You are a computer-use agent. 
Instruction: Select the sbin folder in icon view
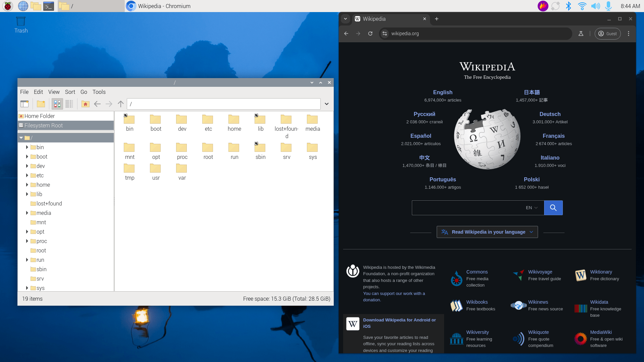click(x=260, y=151)
